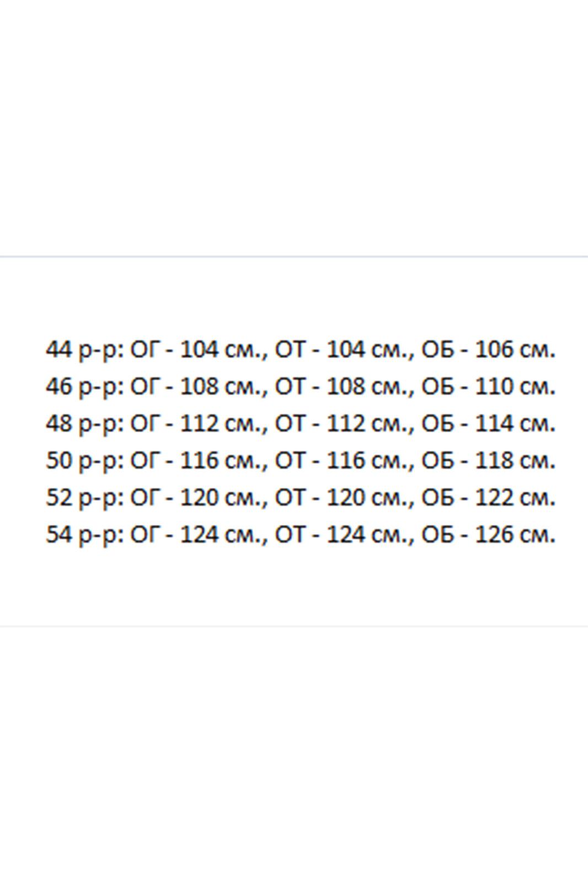Image resolution: width=588 pixels, height=883 pixels.
Task: Click ОБ - 126 см. text
Action: click(x=488, y=534)
